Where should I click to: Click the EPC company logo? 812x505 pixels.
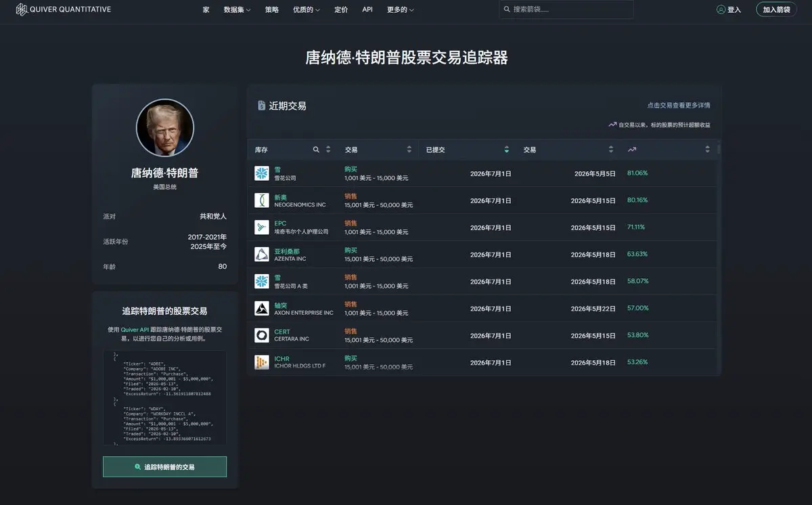pyautogui.click(x=262, y=227)
